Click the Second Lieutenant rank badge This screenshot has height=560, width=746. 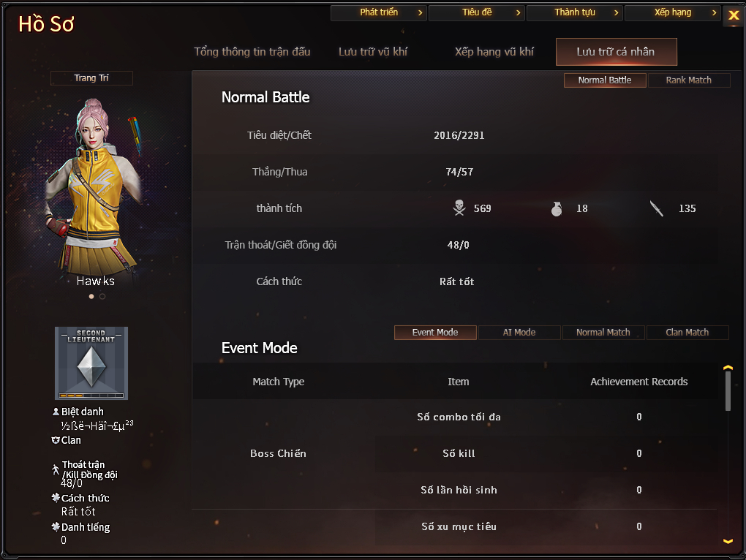point(91,363)
